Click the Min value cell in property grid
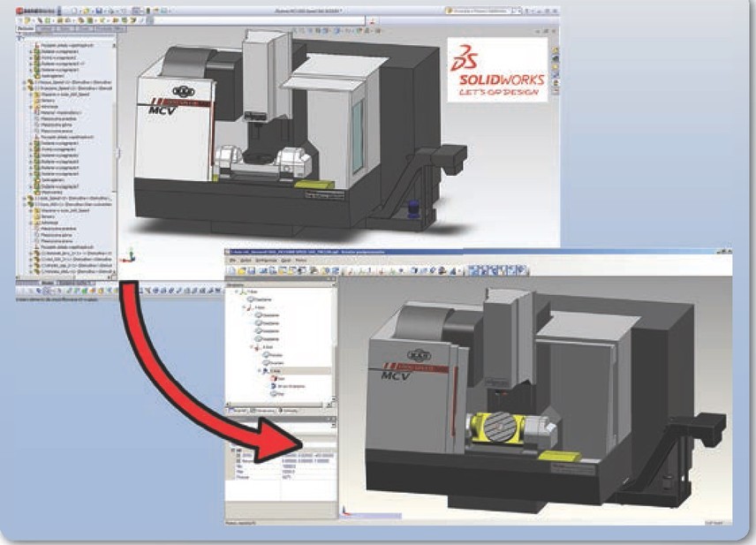Viewport: 756px width, 545px height. click(x=308, y=466)
